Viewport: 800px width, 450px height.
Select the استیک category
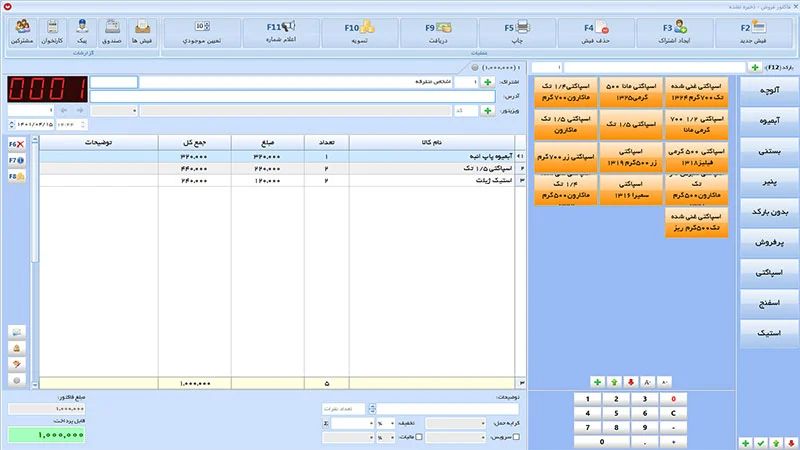(769, 333)
